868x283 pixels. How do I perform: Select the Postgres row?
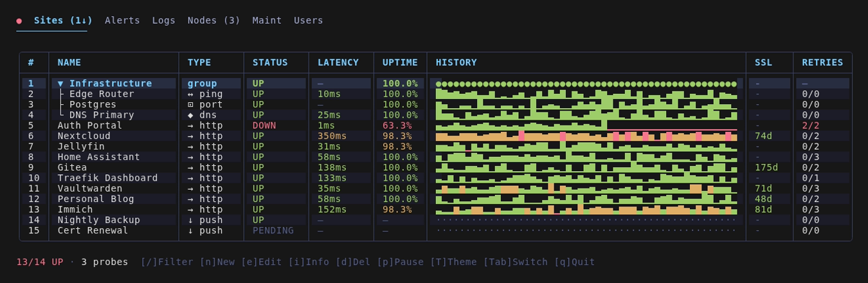point(436,104)
